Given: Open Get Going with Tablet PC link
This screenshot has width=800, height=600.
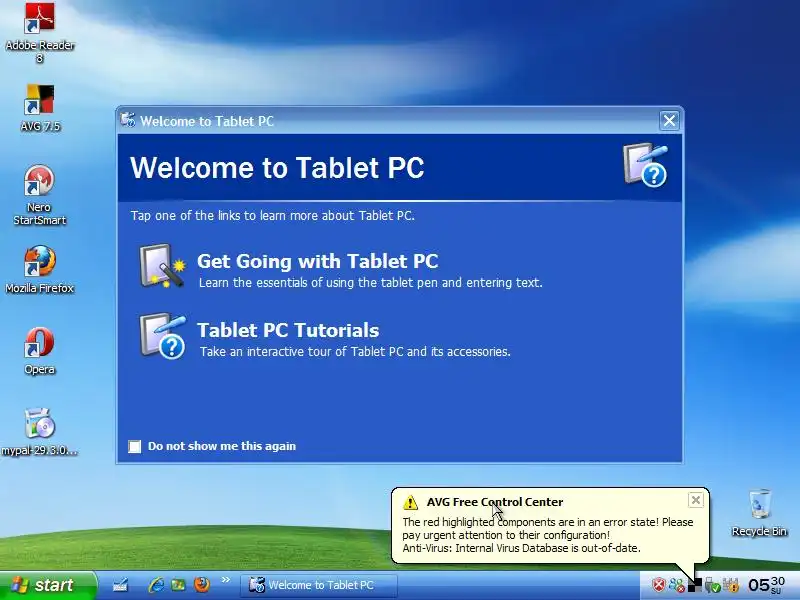Looking at the screenshot, I should pyautogui.click(x=317, y=261).
